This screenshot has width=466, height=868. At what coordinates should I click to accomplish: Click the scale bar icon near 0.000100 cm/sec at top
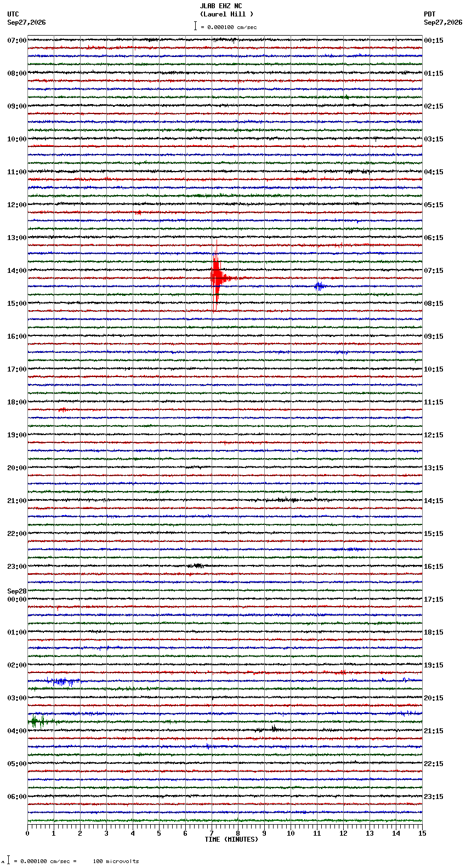click(x=195, y=26)
